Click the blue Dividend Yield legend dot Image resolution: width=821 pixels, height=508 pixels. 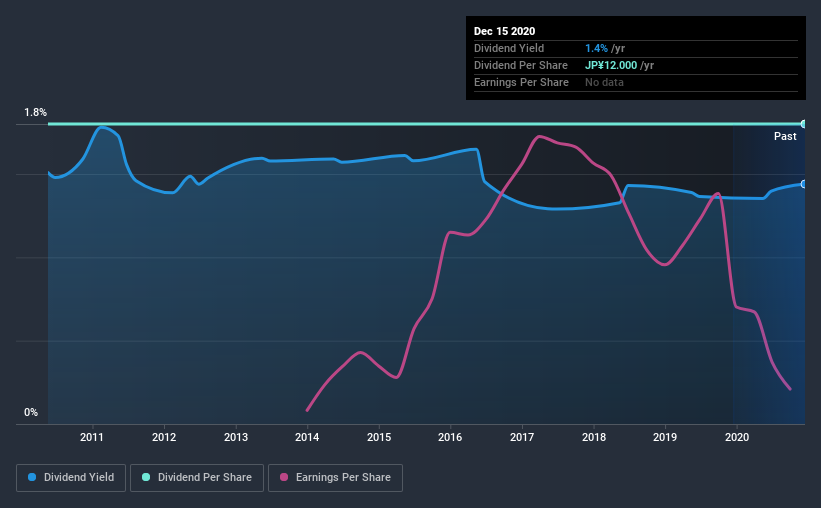tap(32, 477)
